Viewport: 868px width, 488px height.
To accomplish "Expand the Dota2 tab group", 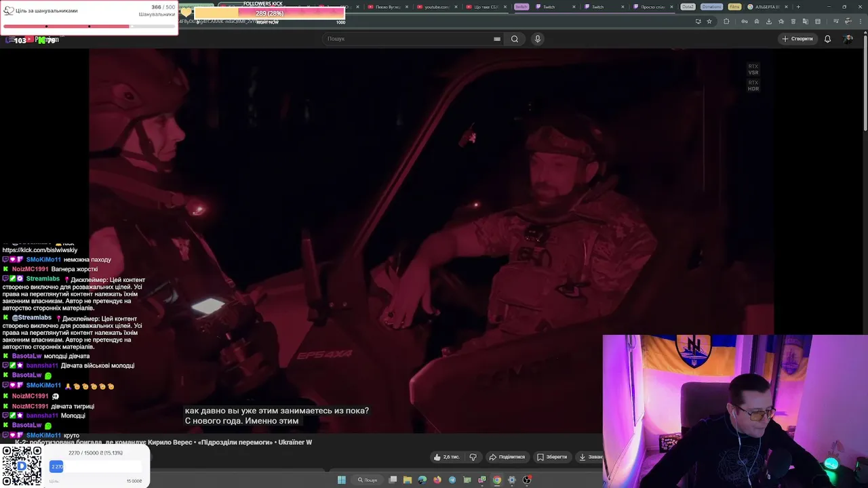I will coord(688,7).
